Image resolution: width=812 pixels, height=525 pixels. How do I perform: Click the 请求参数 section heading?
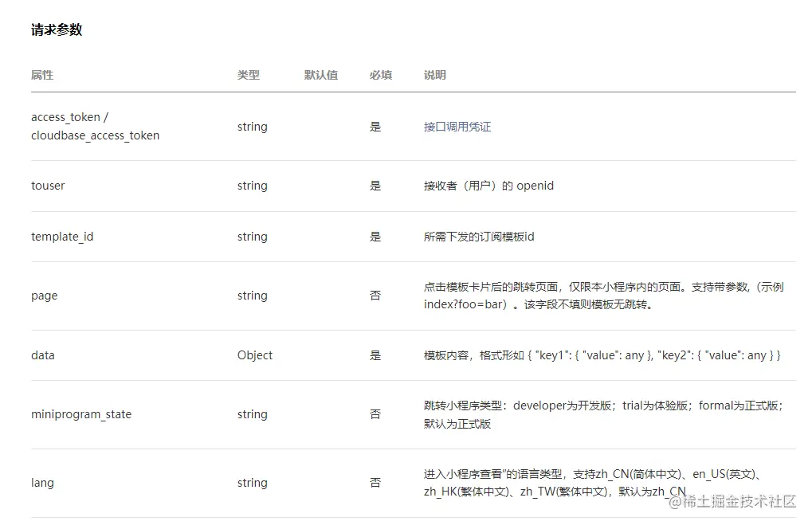tap(57, 30)
